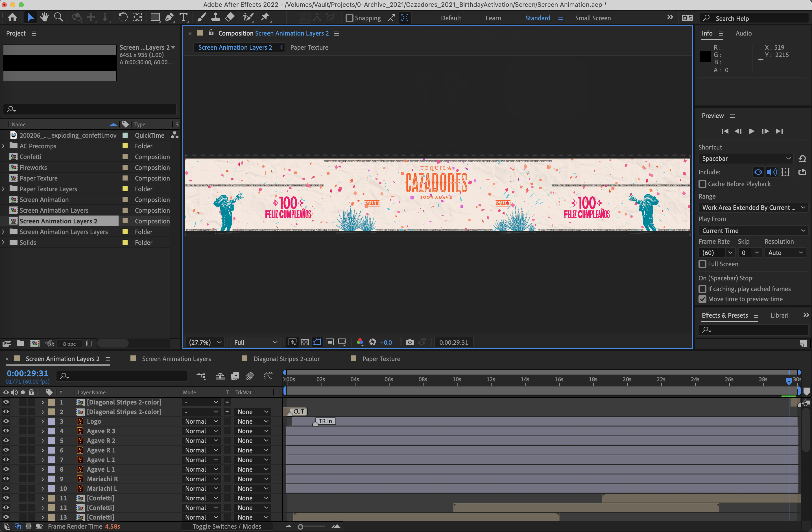The width and height of the screenshot is (812, 532).
Task: Select the Hand tool
Action: click(x=44, y=17)
